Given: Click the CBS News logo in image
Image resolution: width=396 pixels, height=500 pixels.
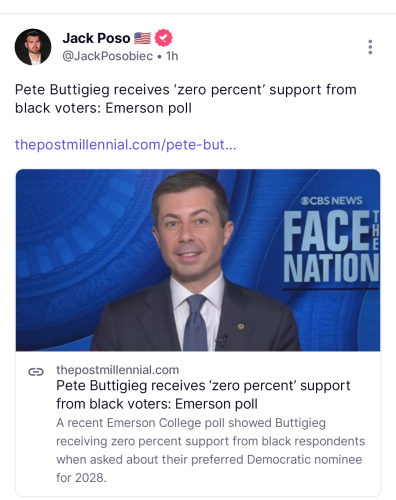Looking at the screenshot, I should coord(331,201).
